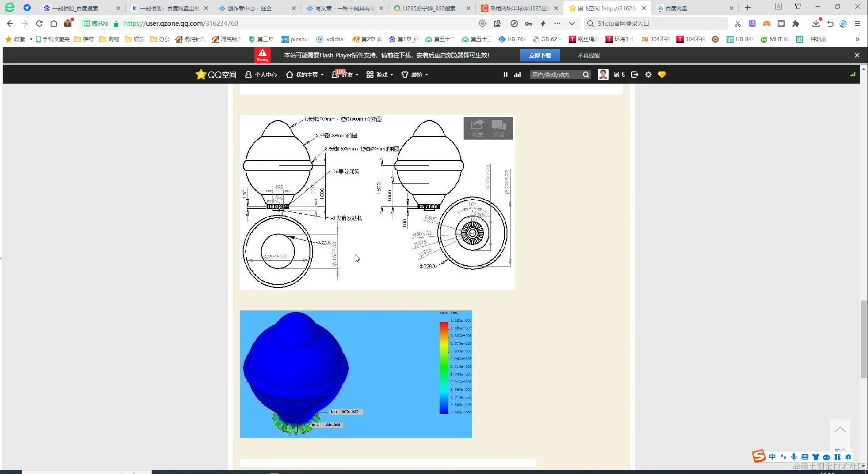Click the page vertical scrollbar thumb
Screen dimensions: 868x474
tap(863, 339)
